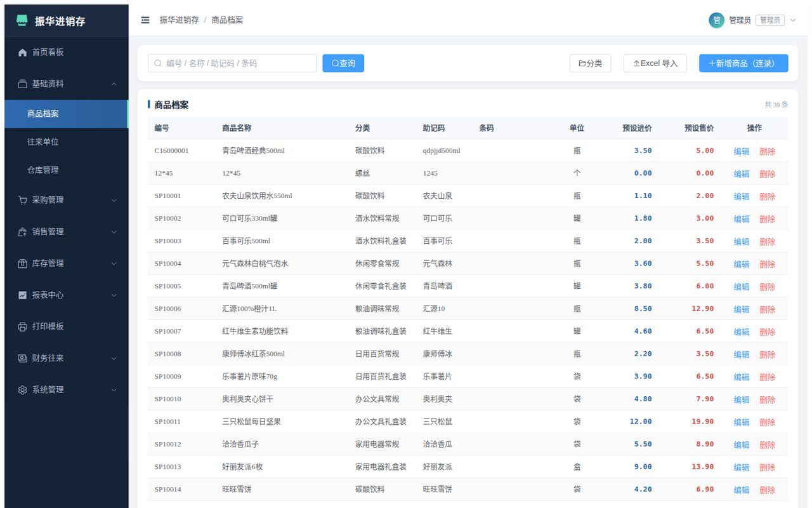Click the 查询 search button

[x=343, y=63]
